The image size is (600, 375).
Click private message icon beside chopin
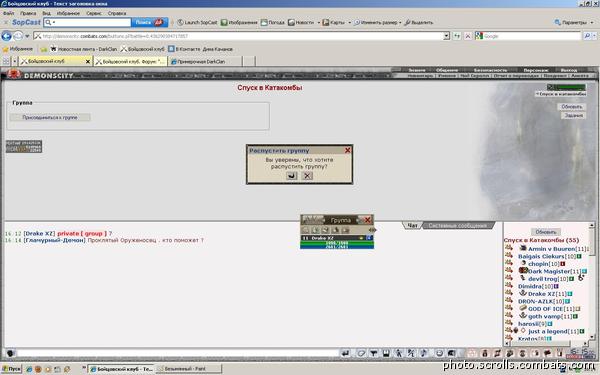pos(509,263)
